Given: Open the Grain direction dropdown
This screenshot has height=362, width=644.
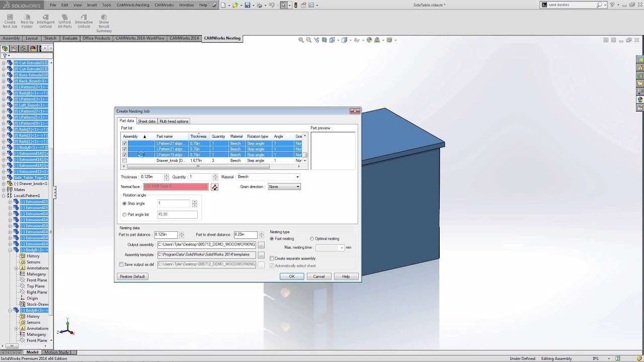Looking at the screenshot, I should (x=284, y=187).
